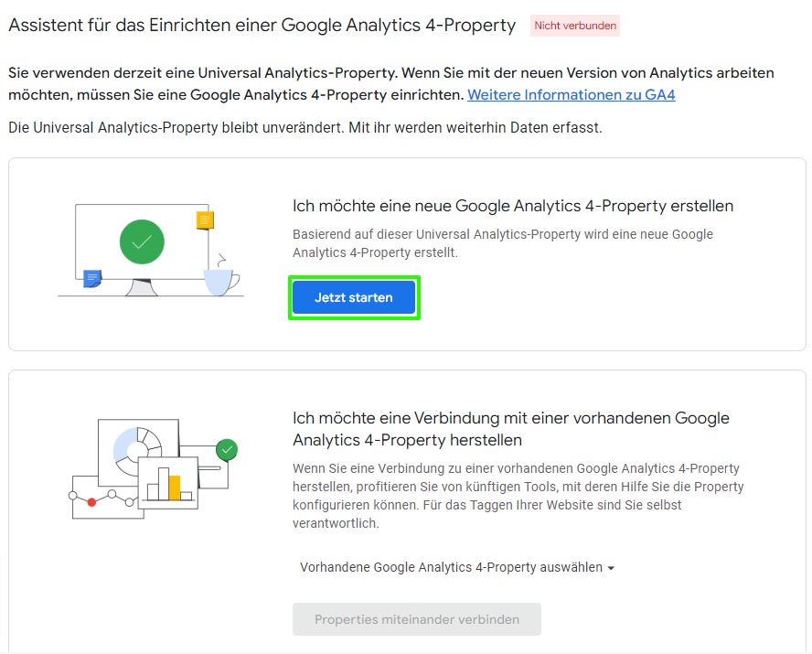The image size is (812, 654).
Task: Click heading about creating a new GA4 property
Action: click(513, 206)
